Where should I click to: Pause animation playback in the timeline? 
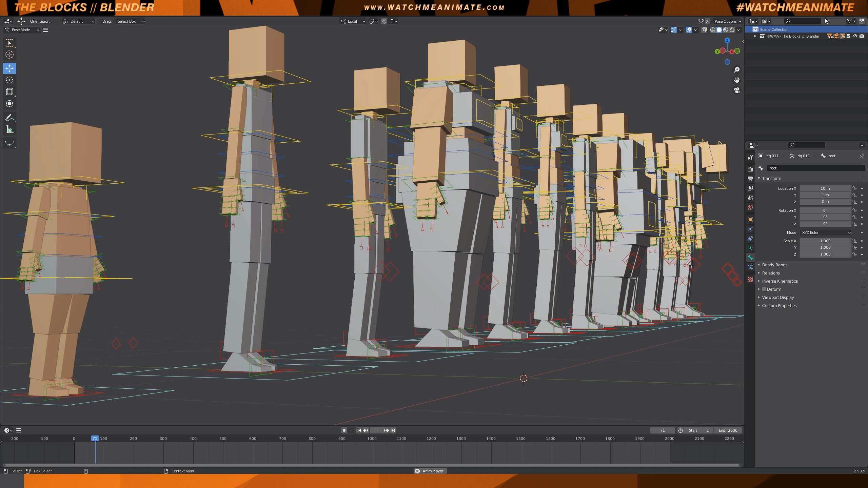coord(376,430)
